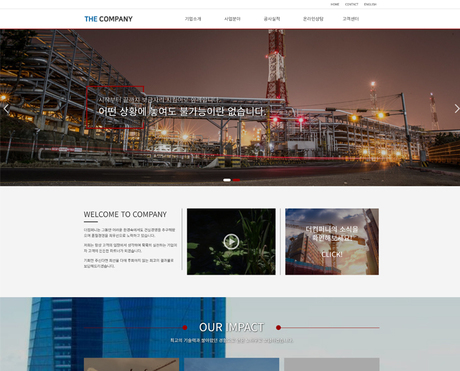Click THE COMPANY logo
The image size is (460, 371).
tap(108, 19)
